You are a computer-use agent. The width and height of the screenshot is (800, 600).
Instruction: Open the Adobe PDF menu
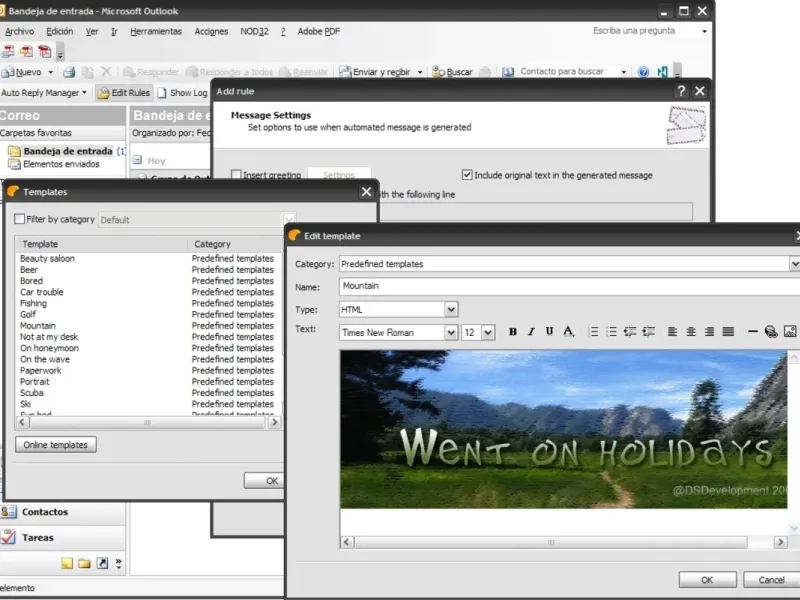click(x=319, y=32)
